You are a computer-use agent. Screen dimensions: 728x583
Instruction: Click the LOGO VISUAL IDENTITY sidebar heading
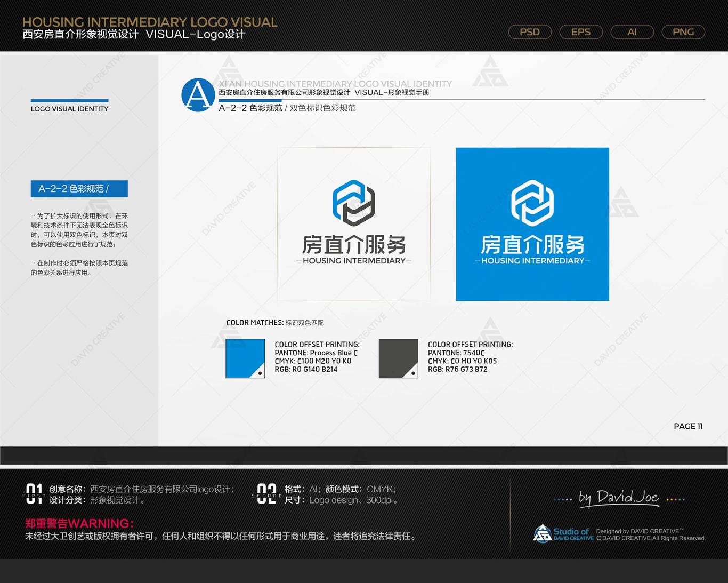69,109
